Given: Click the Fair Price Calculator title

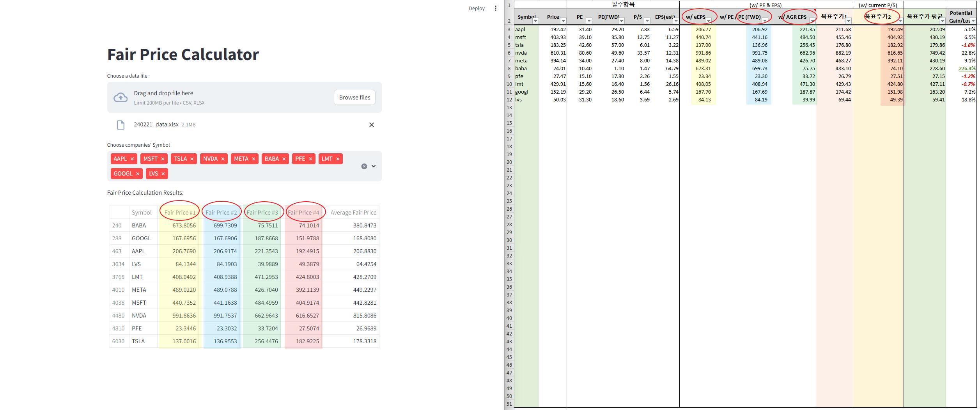Looking at the screenshot, I should click(183, 54).
